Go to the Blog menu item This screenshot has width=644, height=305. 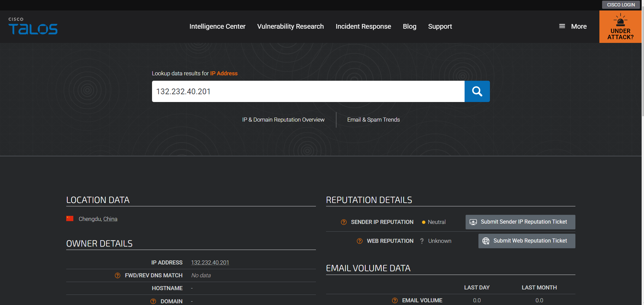[410, 26]
